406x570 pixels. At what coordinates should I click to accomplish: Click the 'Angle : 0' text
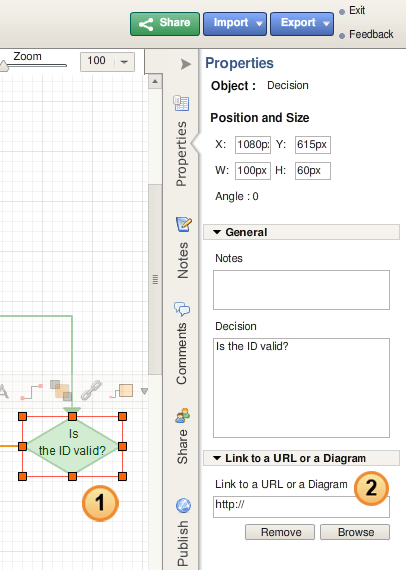point(237,197)
